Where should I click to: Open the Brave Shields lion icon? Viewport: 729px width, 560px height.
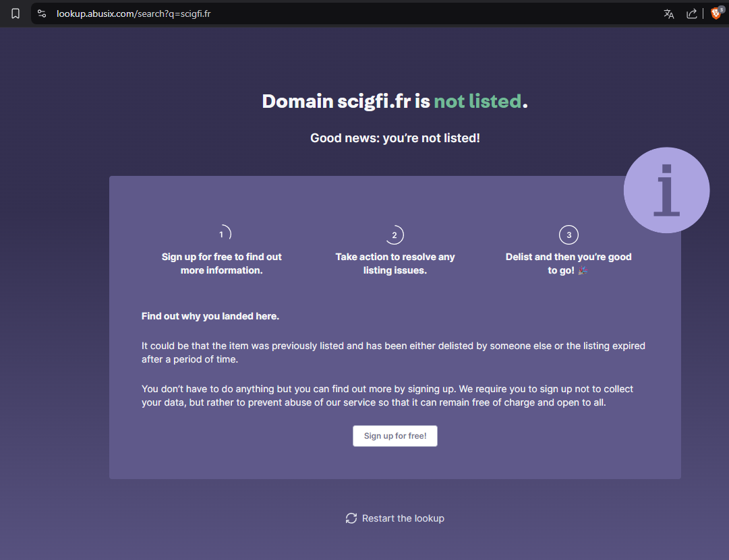(716, 13)
